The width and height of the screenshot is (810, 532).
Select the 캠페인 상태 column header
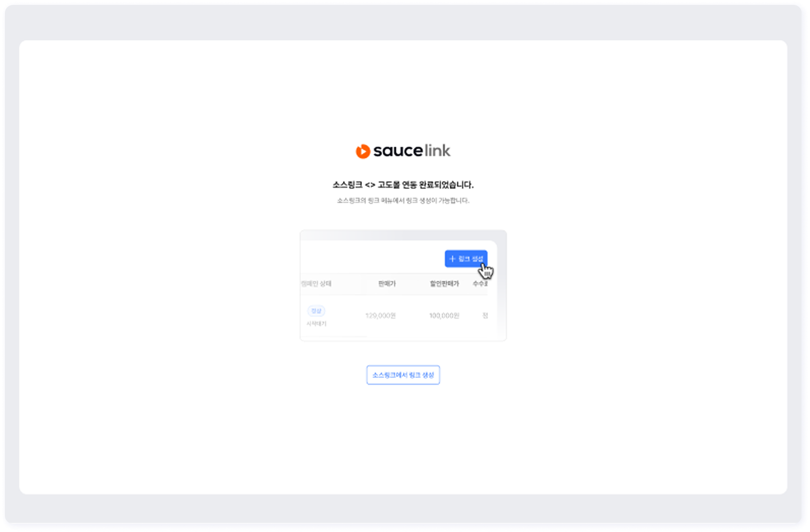(316, 284)
